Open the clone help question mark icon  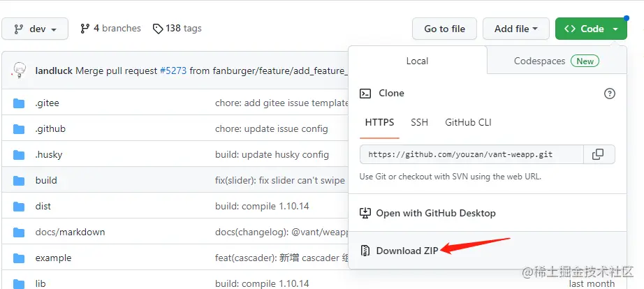(610, 94)
